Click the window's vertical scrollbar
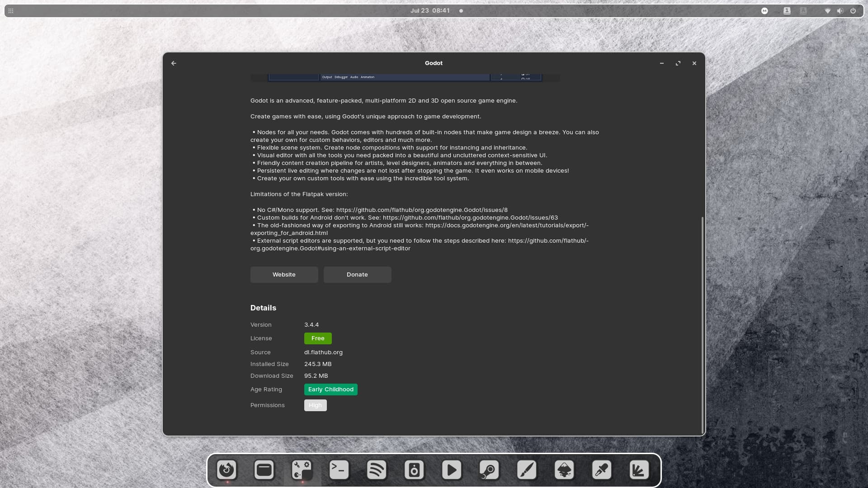This screenshot has height=488, width=868. click(702, 324)
